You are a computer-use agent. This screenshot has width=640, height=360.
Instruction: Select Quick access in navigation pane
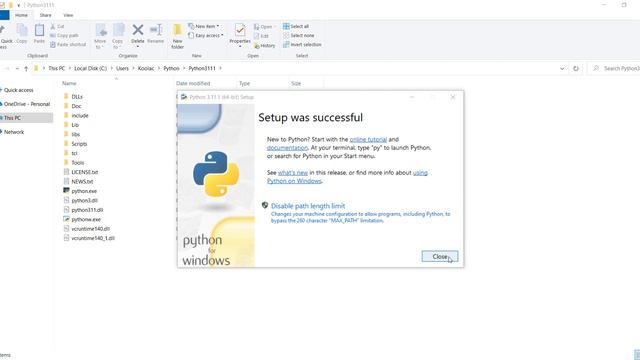pyautogui.click(x=18, y=90)
